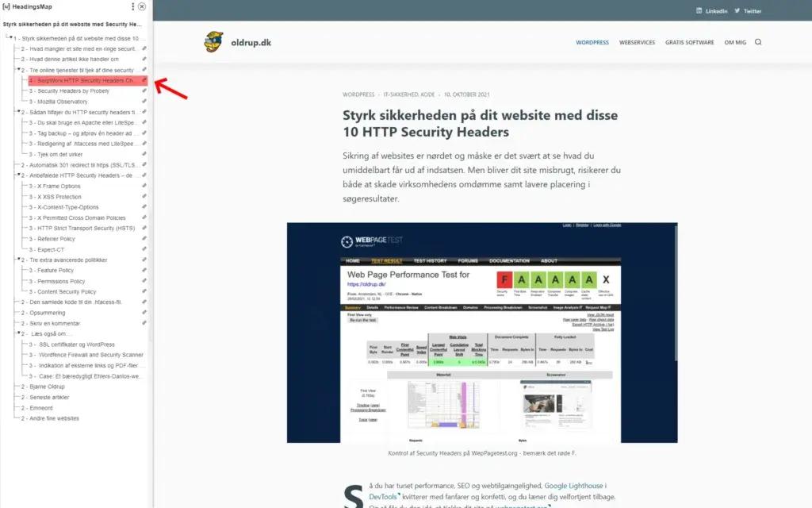Click the Twitter text link
This screenshot has height=508, width=812.
(x=753, y=11)
